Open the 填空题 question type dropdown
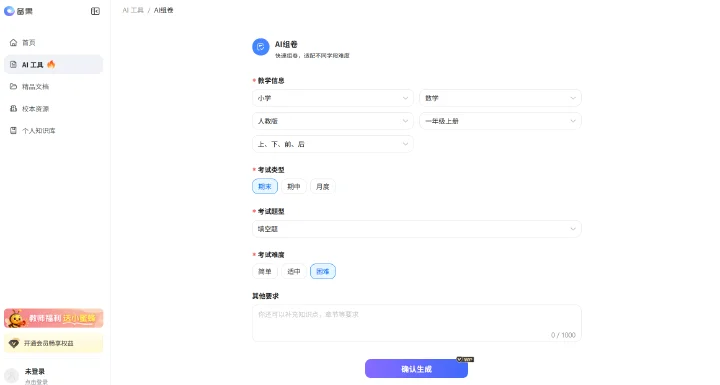Viewport: 720px width, 385px height. pos(416,229)
